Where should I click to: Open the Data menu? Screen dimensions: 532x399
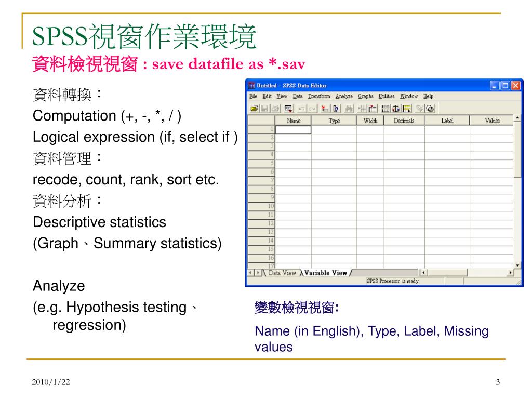click(298, 96)
